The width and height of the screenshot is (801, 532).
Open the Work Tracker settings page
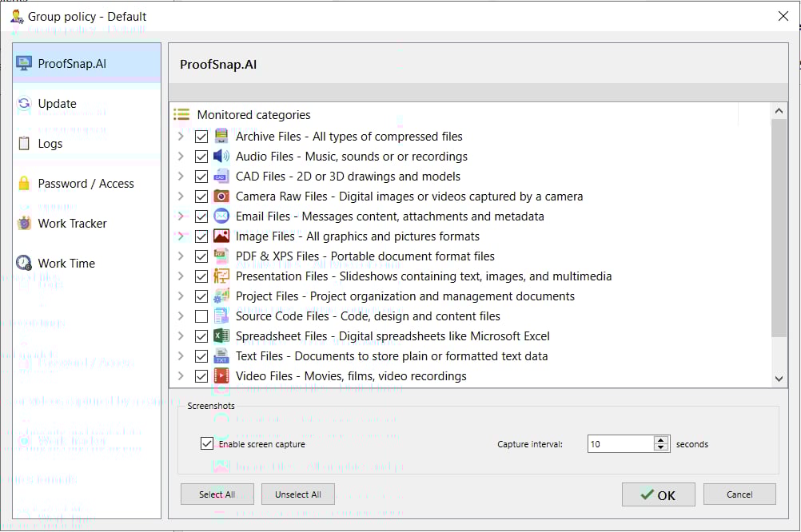[72, 224]
